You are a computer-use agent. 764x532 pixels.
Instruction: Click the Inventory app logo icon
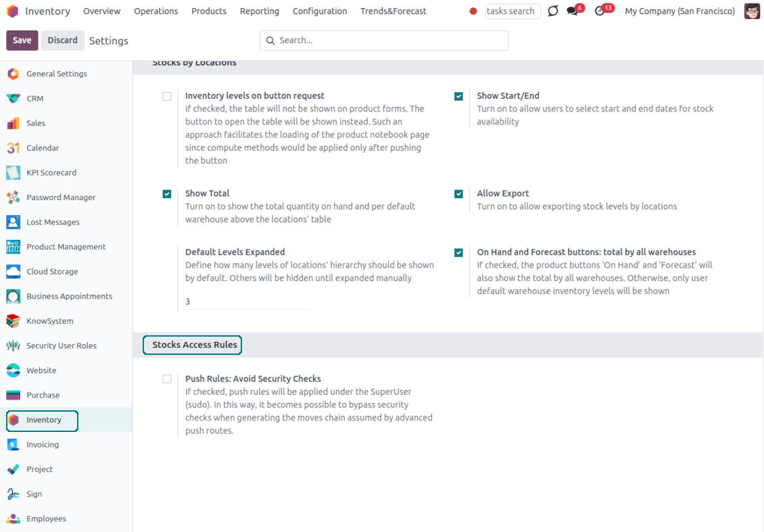pos(12,11)
